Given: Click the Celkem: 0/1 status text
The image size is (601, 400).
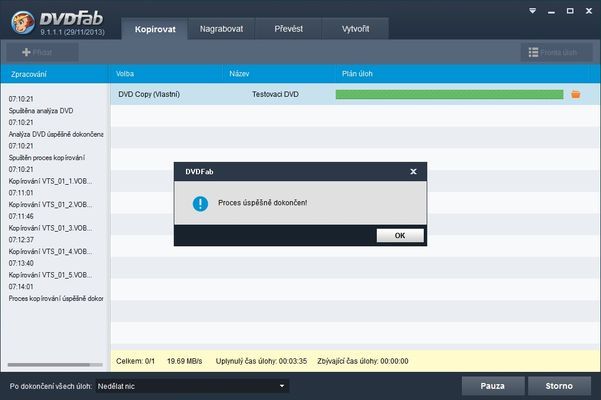Looking at the screenshot, I should pyautogui.click(x=135, y=361).
